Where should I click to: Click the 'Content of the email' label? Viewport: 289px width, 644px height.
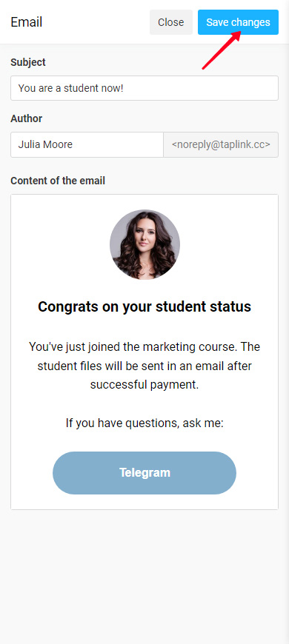coord(58,181)
